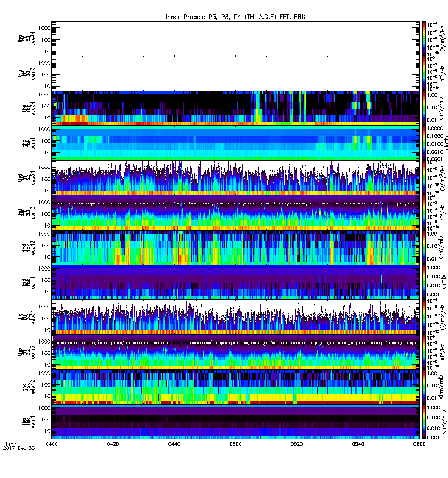Click the "tha fbk scm1" y-axis label
The height and width of the screenshot is (478, 448).
click(x=29, y=143)
